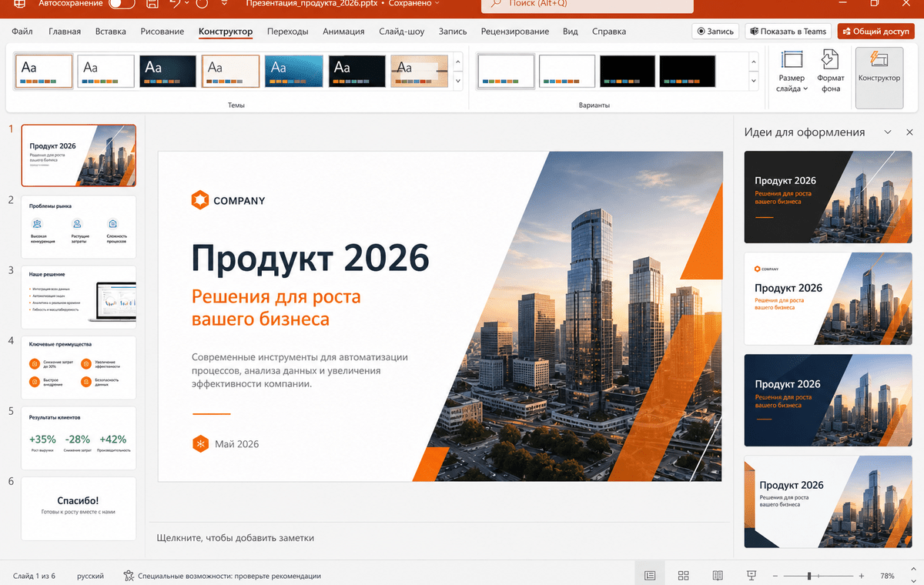This screenshot has width=924, height=585.
Task: Switch to Slide Sorter view icon
Action: pyautogui.click(x=683, y=576)
